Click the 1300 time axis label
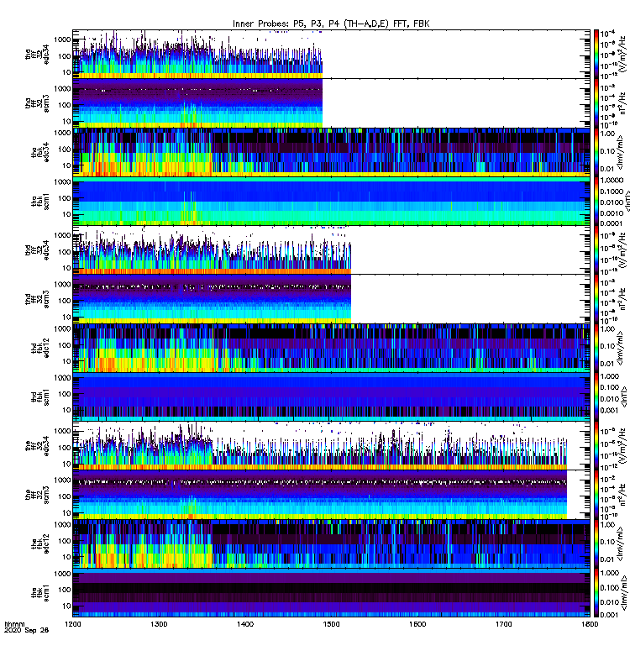The height and width of the screenshot is (672, 630). pos(159,624)
